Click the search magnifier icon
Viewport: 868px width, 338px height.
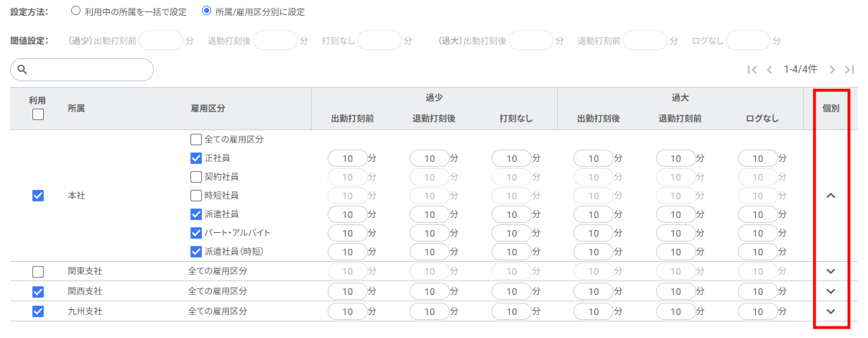(x=22, y=70)
